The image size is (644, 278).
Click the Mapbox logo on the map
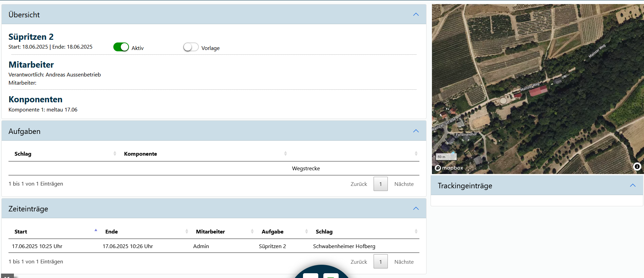coord(449,168)
